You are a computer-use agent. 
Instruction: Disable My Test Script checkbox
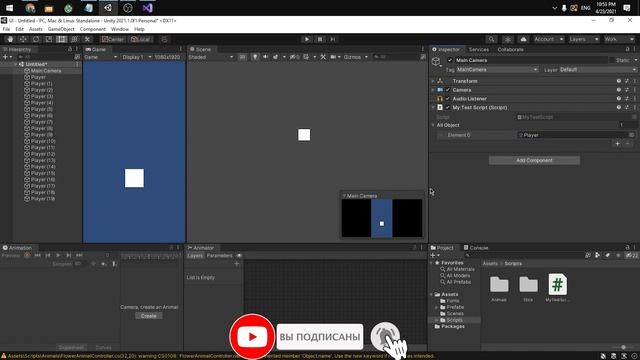point(448,107)
